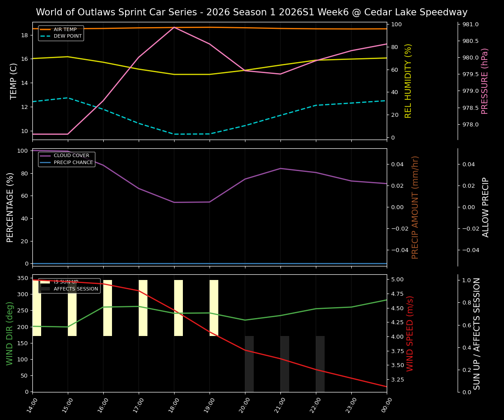Toggle the CLOUD COVER legend entry

[x=71, y=155]
